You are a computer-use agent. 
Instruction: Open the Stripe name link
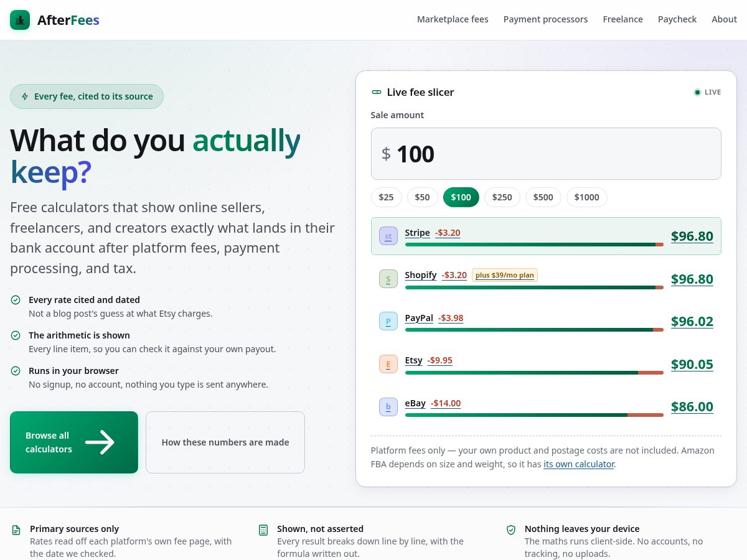pos(418,233)
